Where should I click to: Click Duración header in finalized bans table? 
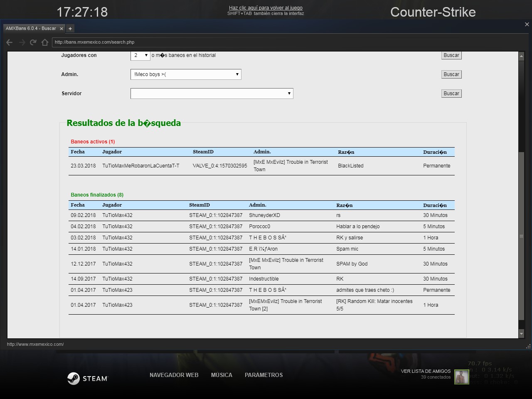tap(435, 205)
